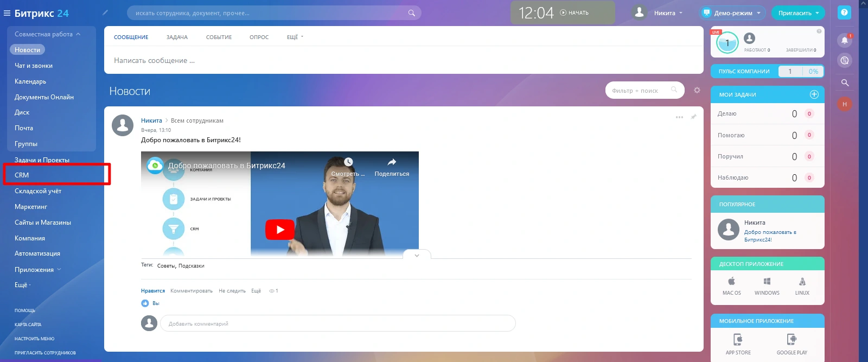868x362 pixels.
Task: Open CRM from the left menu
Action: coord(22,175)
